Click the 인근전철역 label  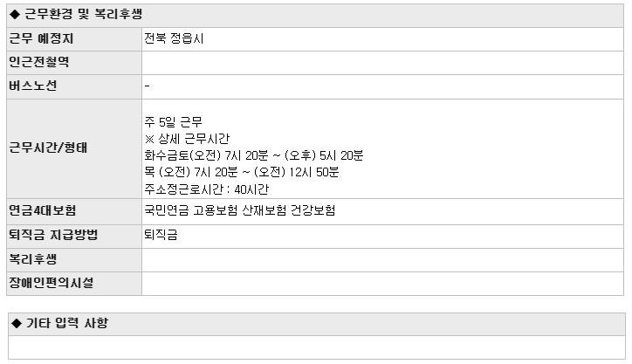coord(39,62)
